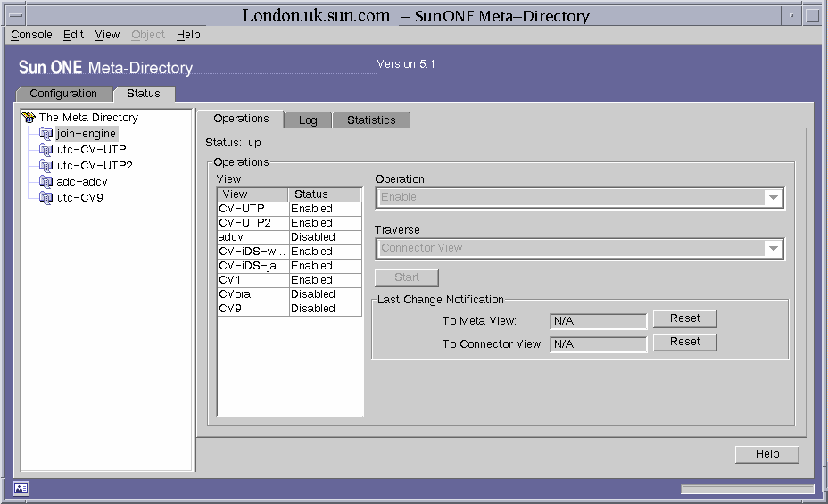Click the utc-CV9 server icon

(x=46, y=198)
